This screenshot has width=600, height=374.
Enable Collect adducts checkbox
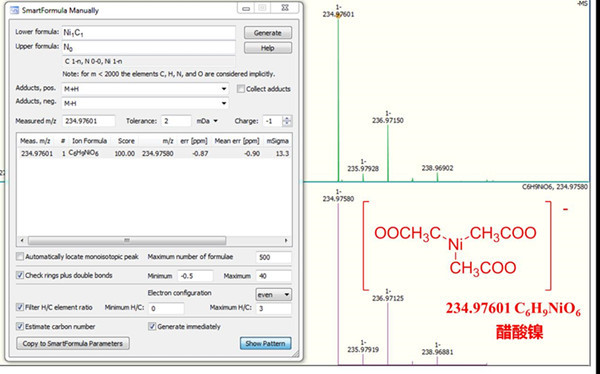(241, 89)
